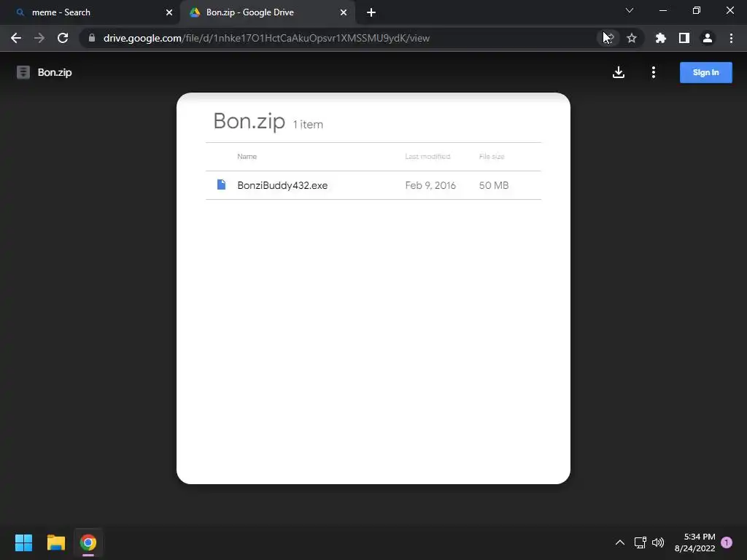Reload the current page
Screen dimensions: 747x560
[x=63, y=38]
